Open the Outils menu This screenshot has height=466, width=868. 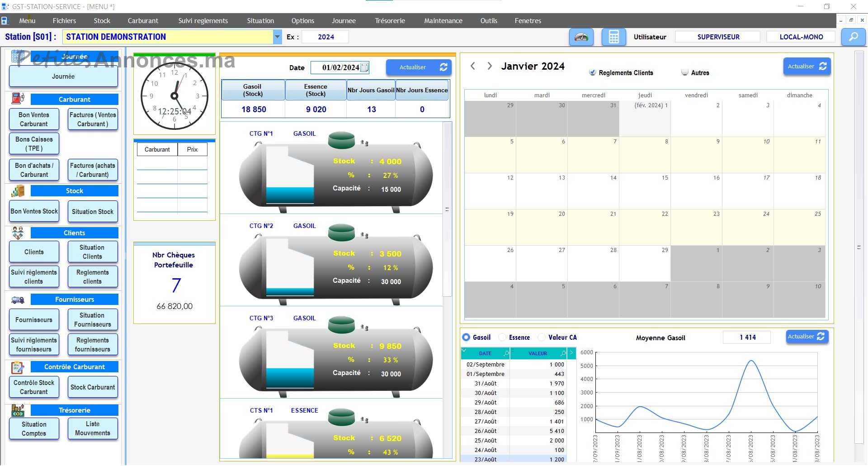(489, 21)
